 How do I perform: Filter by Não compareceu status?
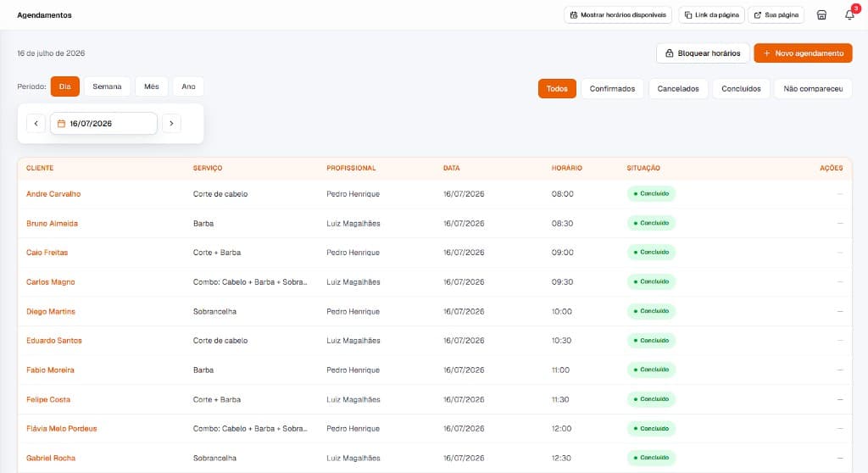(x=813, y=89)
